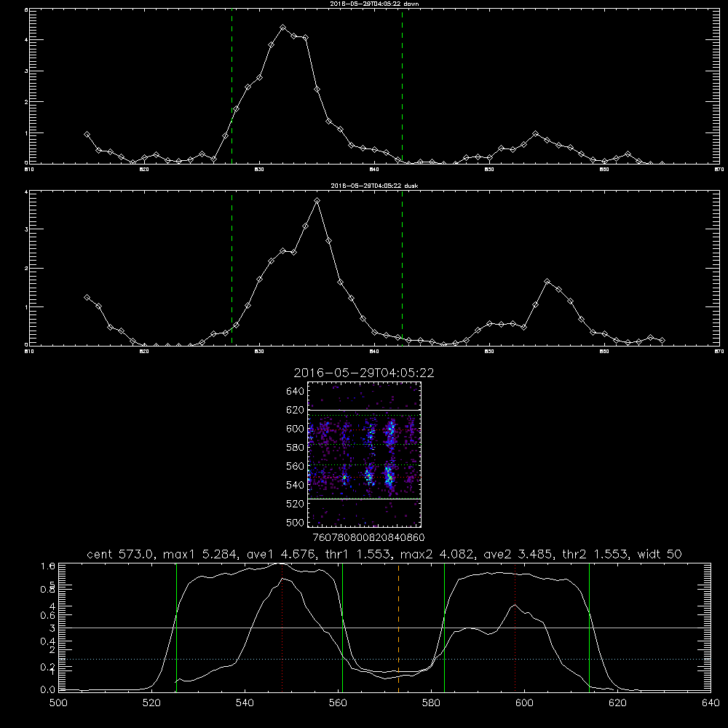Click the '760780800820840860' x-axis labels under the image
Image resolution: width=728 pixels, height=728 pixels.
(369, 537)
